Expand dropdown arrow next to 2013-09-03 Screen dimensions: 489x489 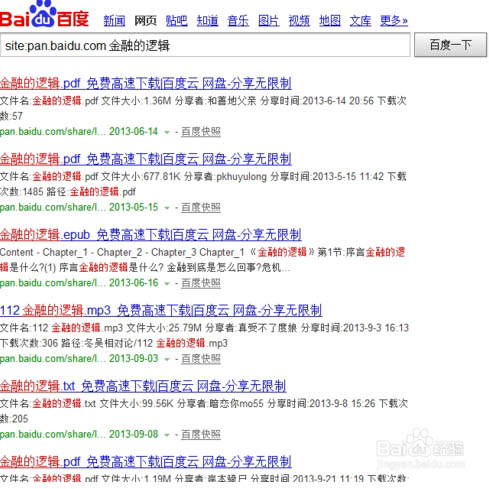point(167,359)
